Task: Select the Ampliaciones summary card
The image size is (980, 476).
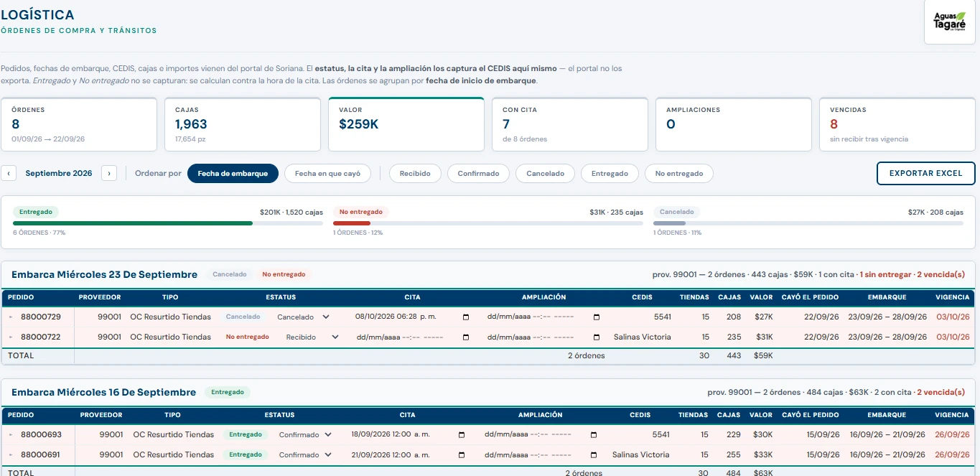Action: point(734,124)
